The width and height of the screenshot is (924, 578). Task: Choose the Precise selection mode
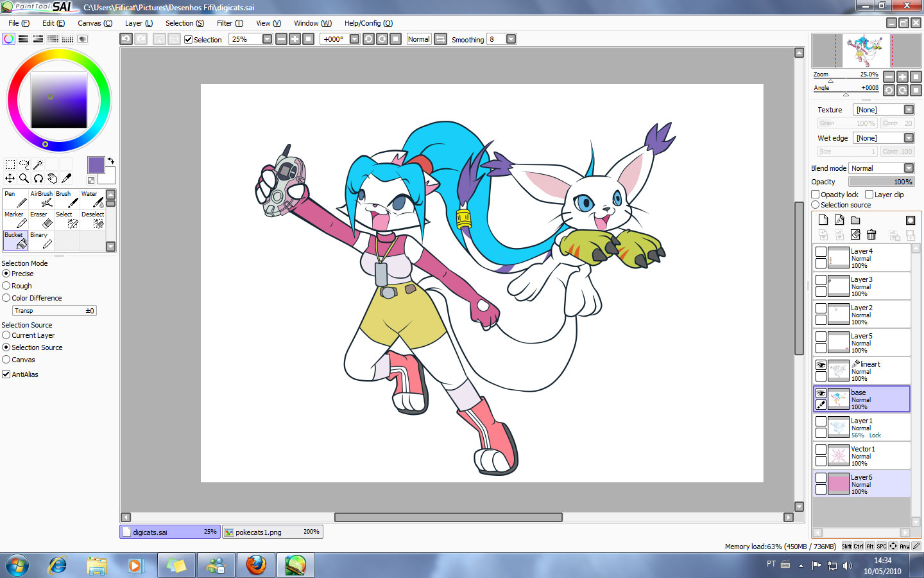tap(6, 274)
